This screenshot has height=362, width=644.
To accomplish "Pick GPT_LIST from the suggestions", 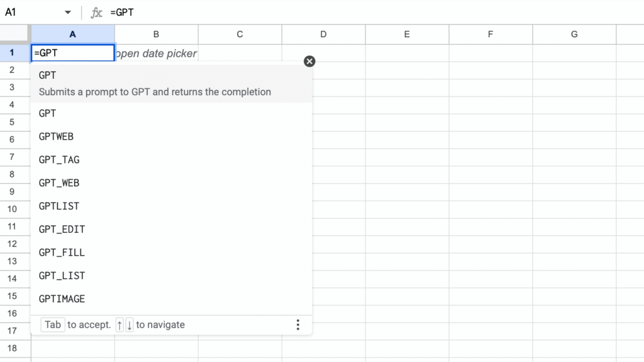I will point(171,276).
